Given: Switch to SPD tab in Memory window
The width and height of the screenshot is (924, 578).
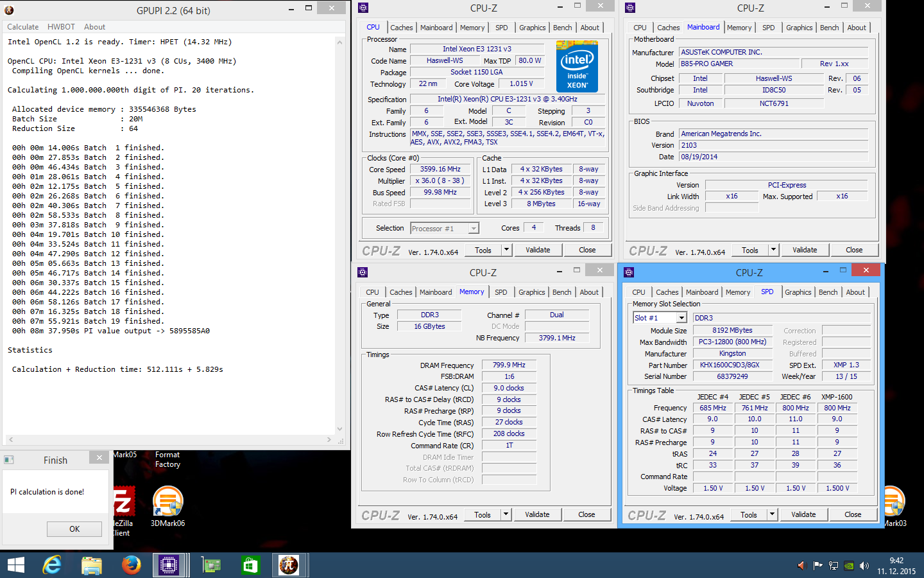Looking at the screenshot, I should pos(501,292).
